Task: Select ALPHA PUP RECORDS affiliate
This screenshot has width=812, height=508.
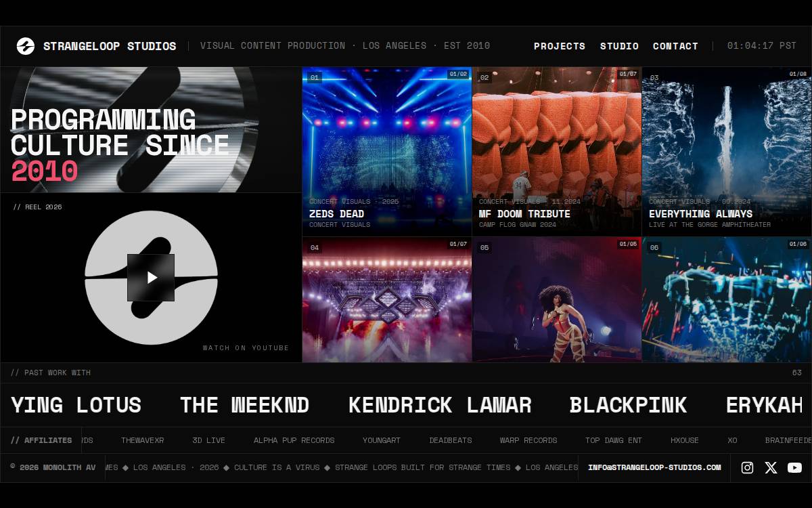Action: [294, 440]
